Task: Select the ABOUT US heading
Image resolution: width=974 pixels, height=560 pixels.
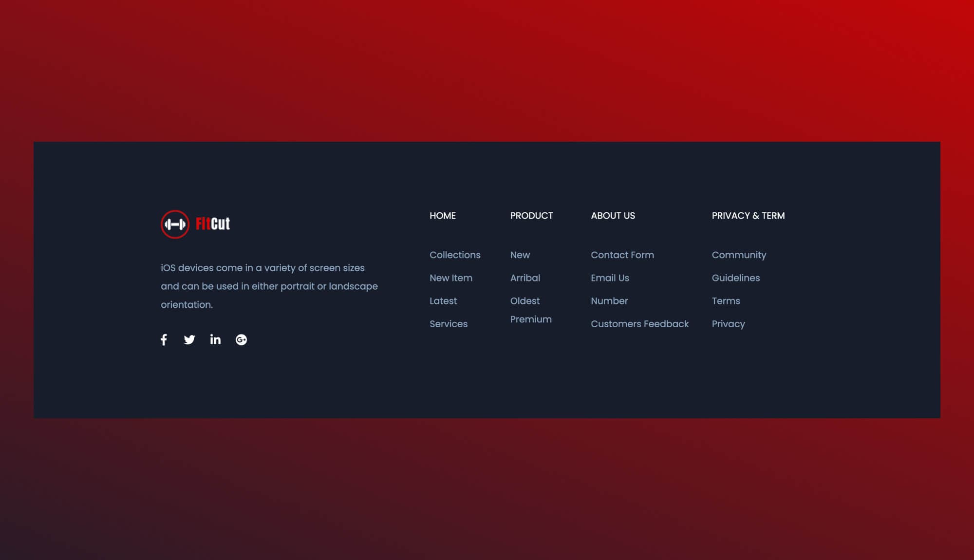Action: point(613,216)
